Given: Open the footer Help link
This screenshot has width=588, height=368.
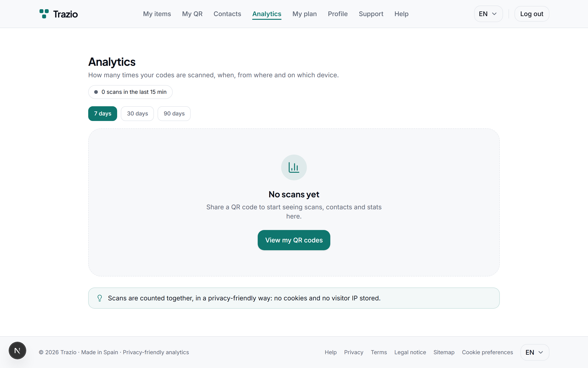Looking at the screenshot, I should pos(331,352).
